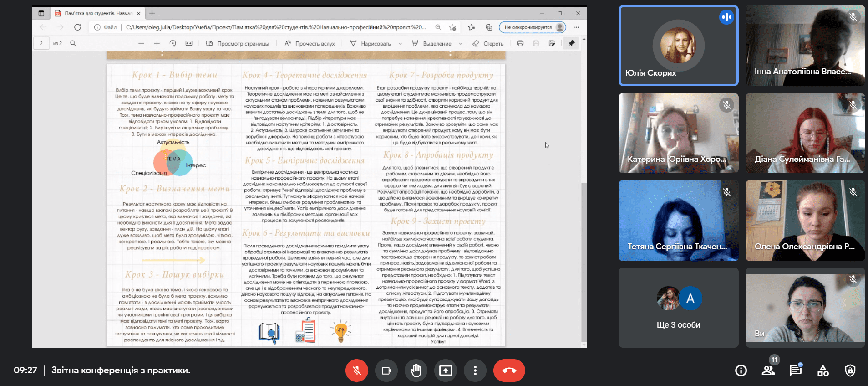The width and height of the screenshot is (868, 386).
Task: Rotate the PDF page in the toolbar
Action: tap(173, 43)
